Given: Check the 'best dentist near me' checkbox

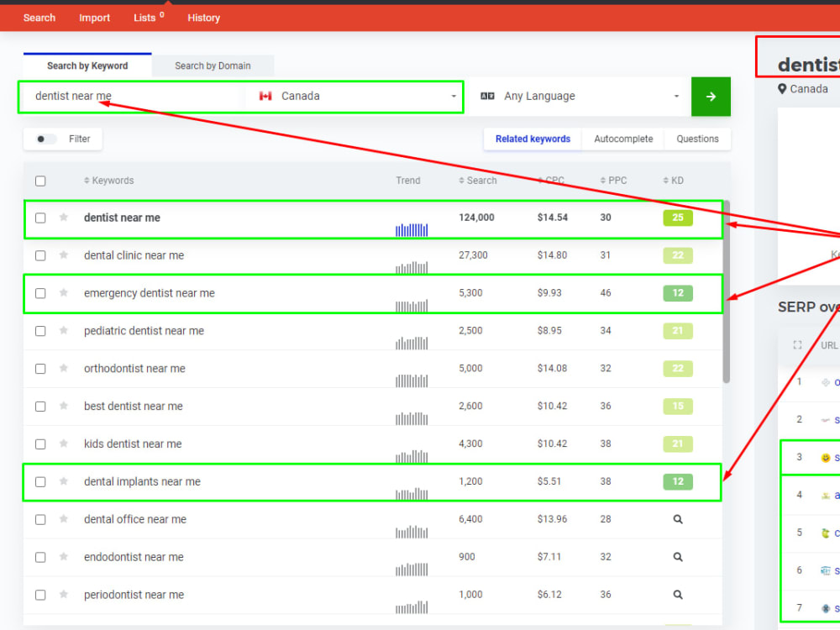Looking at the screenshot, I should (40, 407).
